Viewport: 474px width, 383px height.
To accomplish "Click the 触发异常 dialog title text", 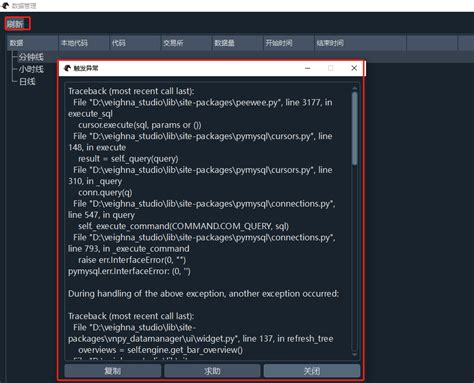I will (86, 68).
